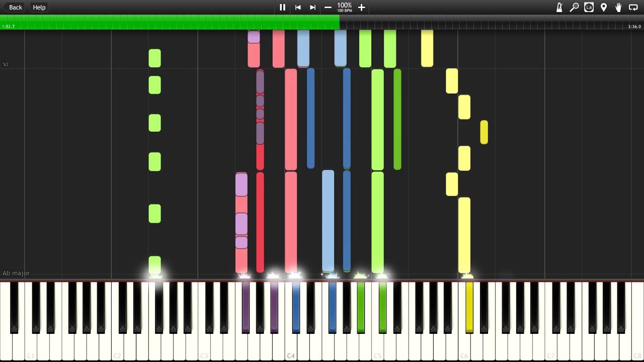The width and height of the screenshot is (644, 362).
Task: Go back using Back button
Action: 14,7
